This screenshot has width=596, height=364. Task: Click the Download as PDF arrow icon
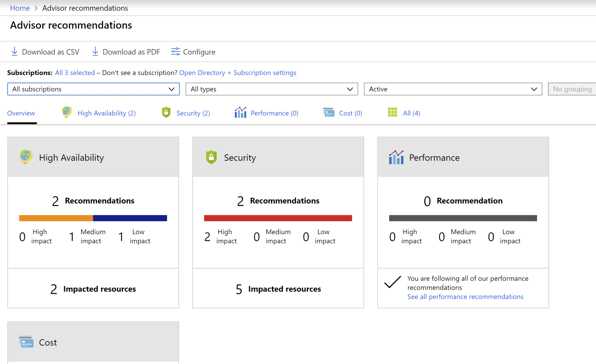(x=95, y=52)
